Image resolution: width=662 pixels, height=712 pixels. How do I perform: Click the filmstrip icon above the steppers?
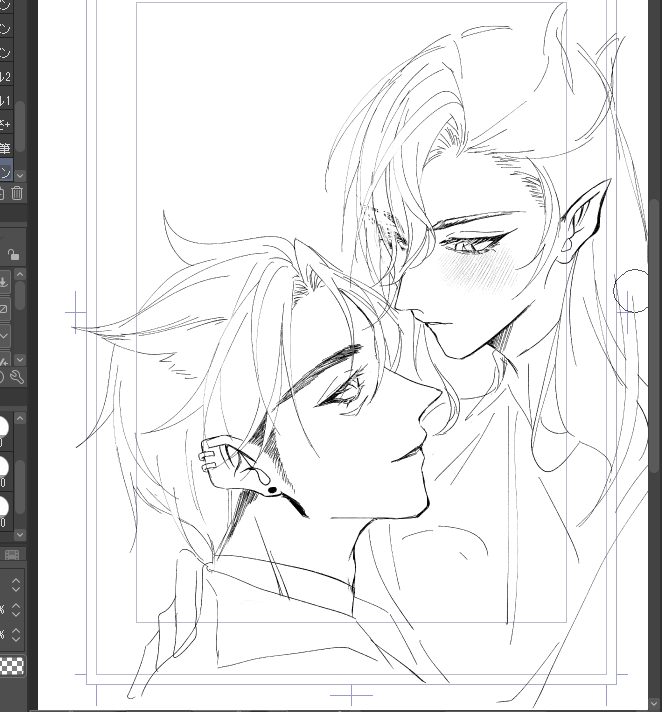coord(12,554)
